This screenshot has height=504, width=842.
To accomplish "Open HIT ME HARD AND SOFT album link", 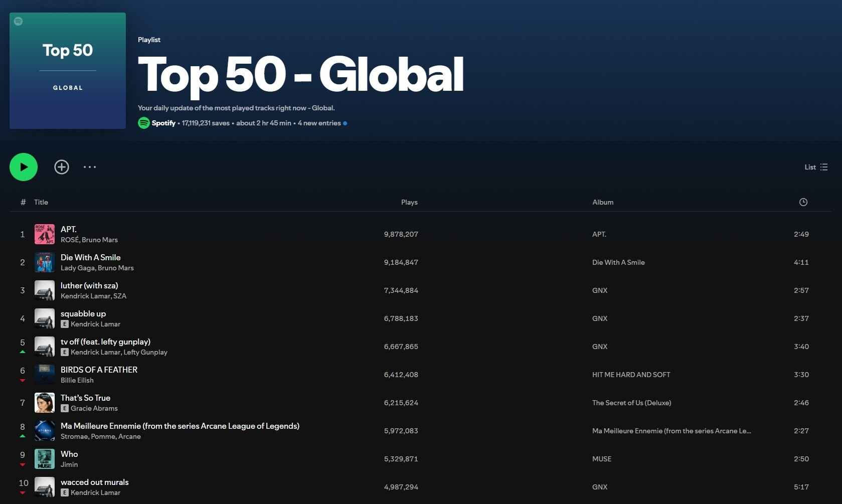I will pyautogui.click(x=631, y=375).
